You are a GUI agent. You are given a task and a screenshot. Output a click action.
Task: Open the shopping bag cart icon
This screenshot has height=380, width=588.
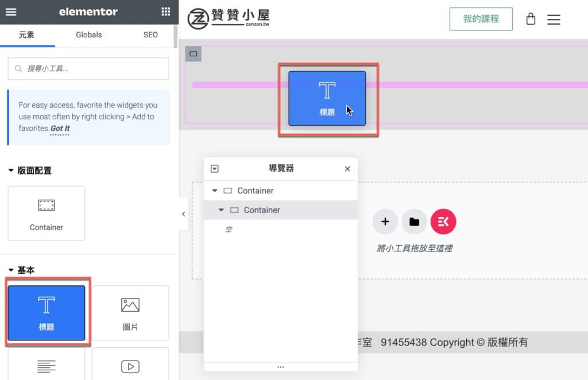531,19
